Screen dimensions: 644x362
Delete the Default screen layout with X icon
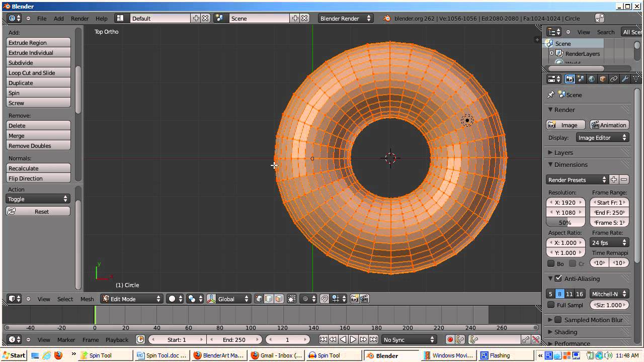pyautogui.click(x=205, y=18)
